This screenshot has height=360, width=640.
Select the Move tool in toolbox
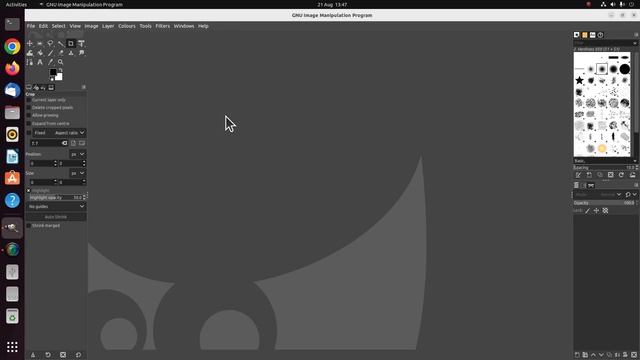[30, 43]
